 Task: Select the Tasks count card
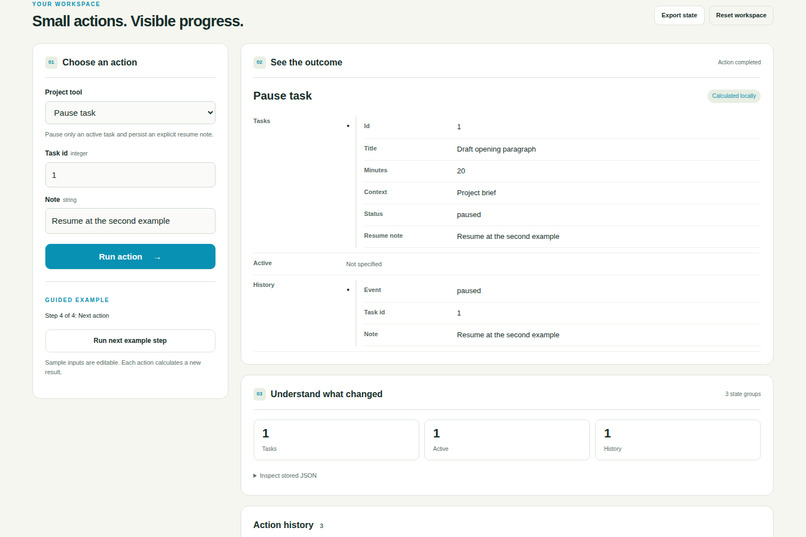(336, 440)
